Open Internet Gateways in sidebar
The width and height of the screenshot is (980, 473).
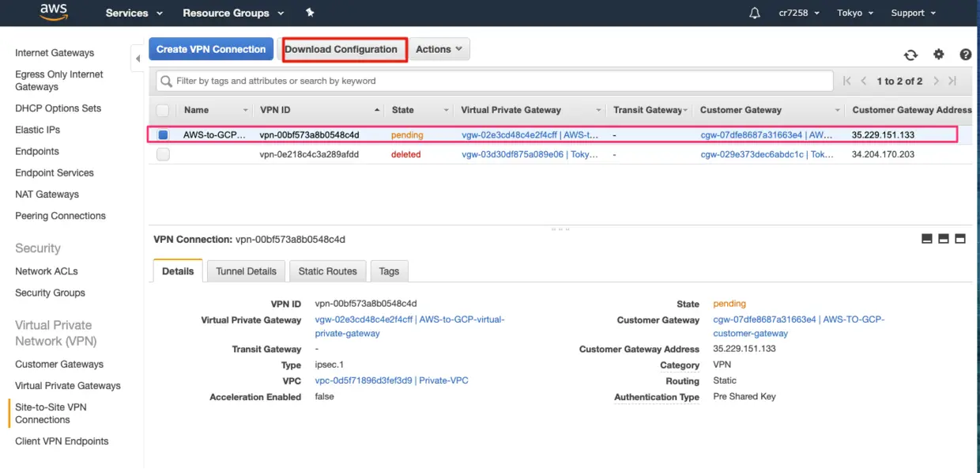point(55,53)
